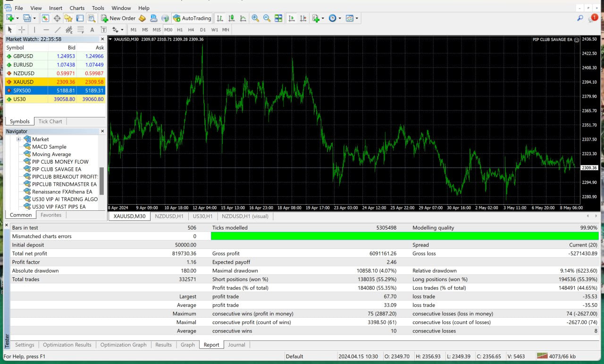Click the Navigator vertical scrollbar thumb
This screenshot has width=604, height=364.
pyautogui.click(x=101, y=181)
